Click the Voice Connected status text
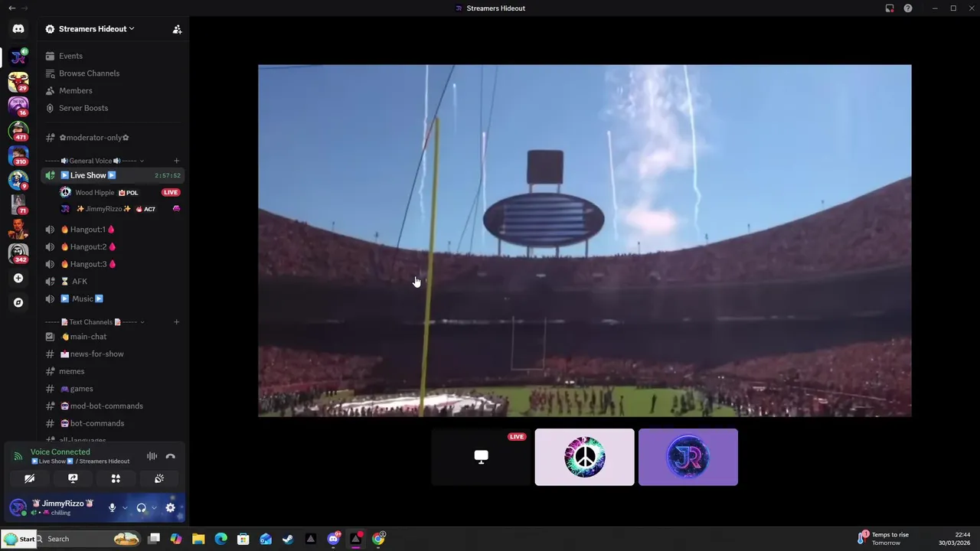 (60, 452)
